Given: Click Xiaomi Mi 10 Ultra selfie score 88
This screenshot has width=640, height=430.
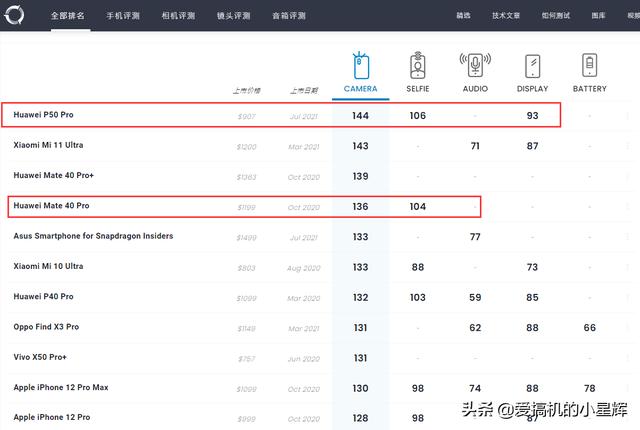Looking at the screenshot, I should (418, 267).
